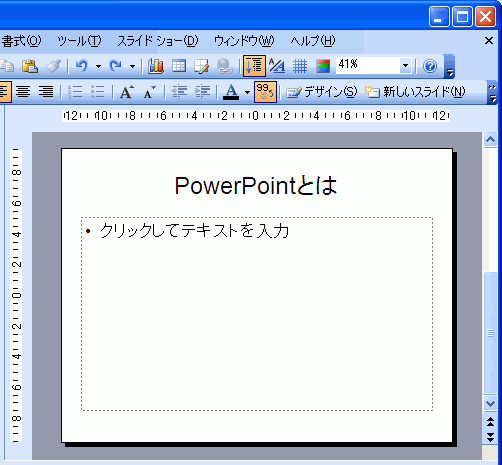Click the Decrease Font Size icon
Screen dimensions: 502x465
pyautogui.click(x=150, y=92)
